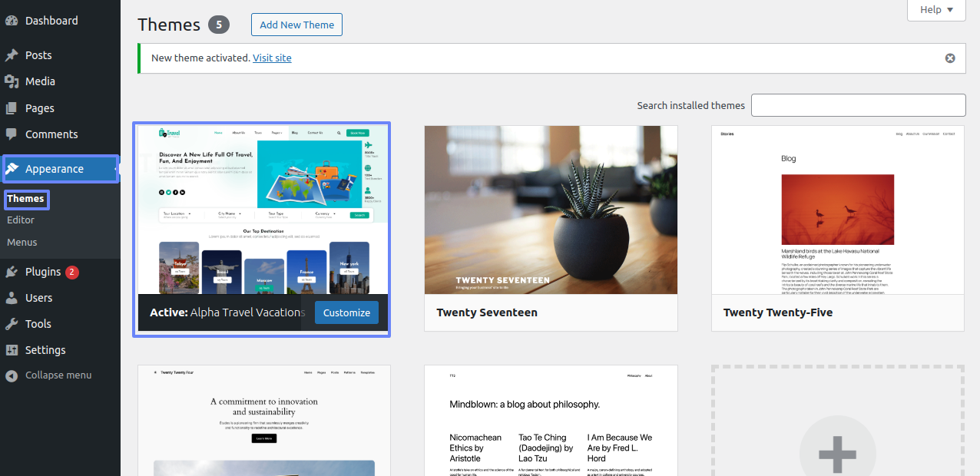Screen dimensions: 980x476
Task: Click the Settings sliders icon
Action: (x=12, y=350)
